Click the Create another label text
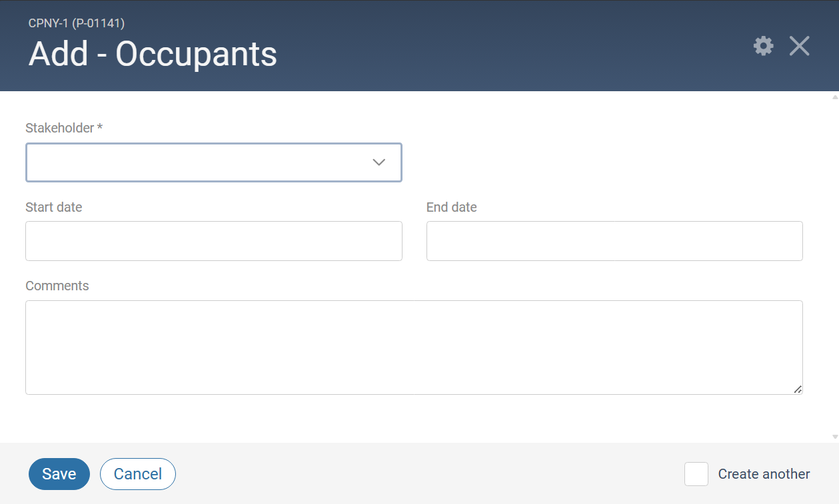 pos(764,474)
